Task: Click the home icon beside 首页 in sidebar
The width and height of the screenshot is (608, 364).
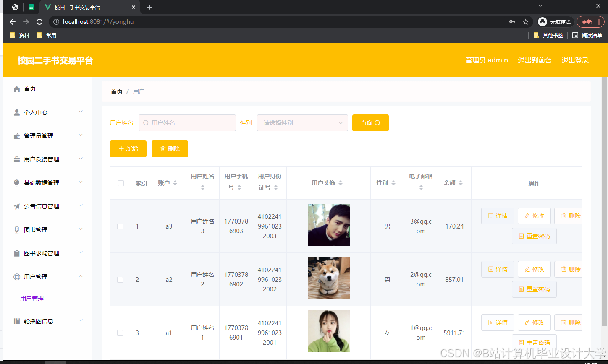Action: (17, 89)
